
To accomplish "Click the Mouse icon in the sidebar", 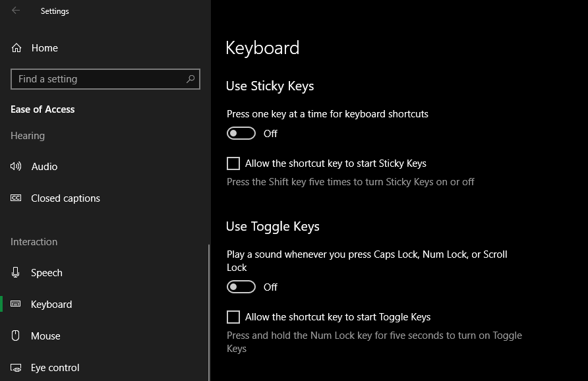I will pyautogui.click(x=15, y=336).
